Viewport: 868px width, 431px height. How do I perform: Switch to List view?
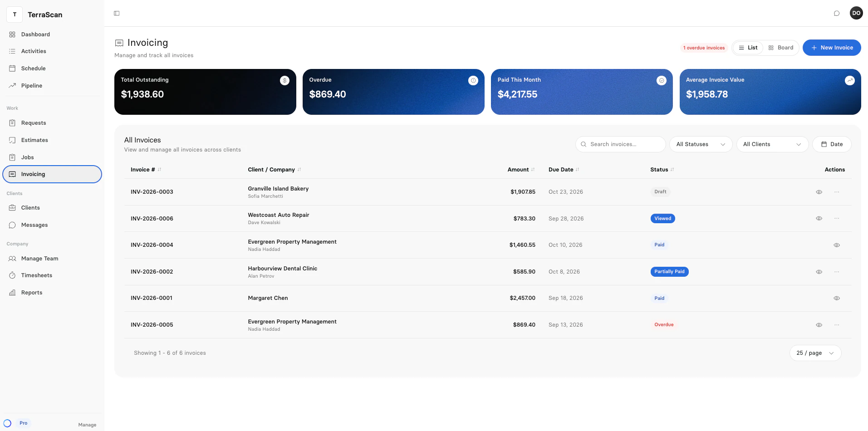coord(748,48)
